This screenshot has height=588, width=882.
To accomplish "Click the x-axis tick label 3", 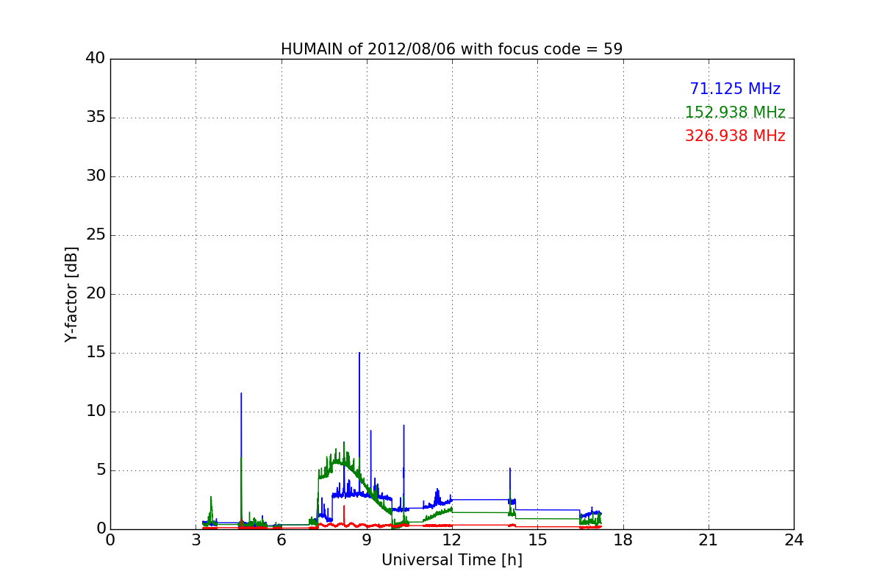I will (x=196, y=540).
